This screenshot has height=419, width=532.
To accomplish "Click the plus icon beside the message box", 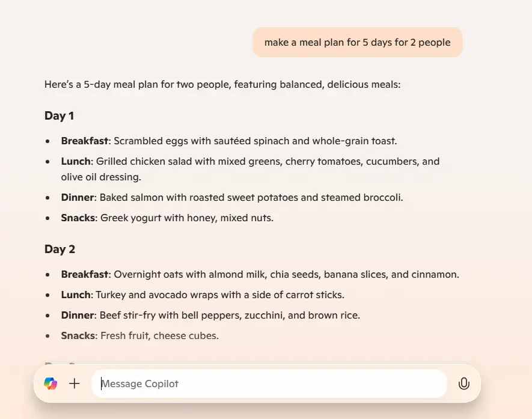I will point(75,384).
